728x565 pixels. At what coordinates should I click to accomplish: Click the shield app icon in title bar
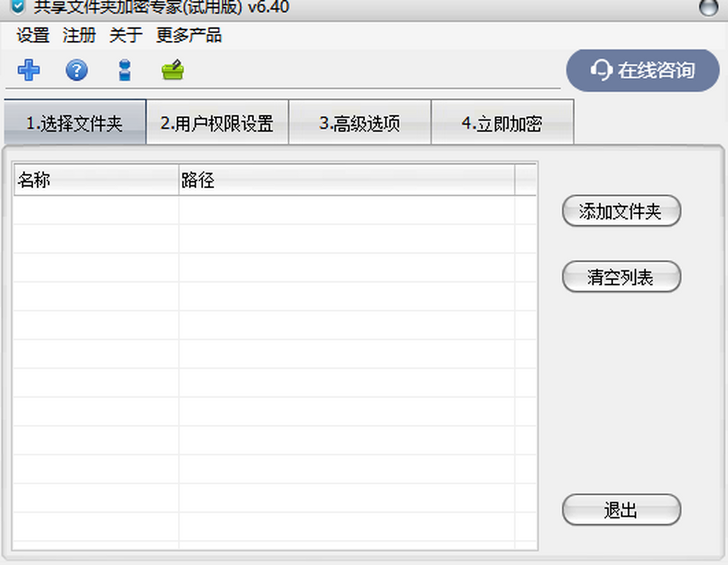tap(18, 7)
